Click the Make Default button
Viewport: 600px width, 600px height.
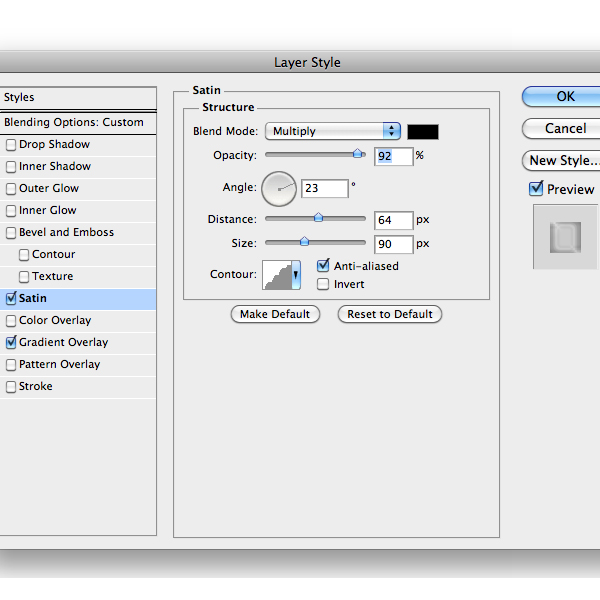point(275,314)
